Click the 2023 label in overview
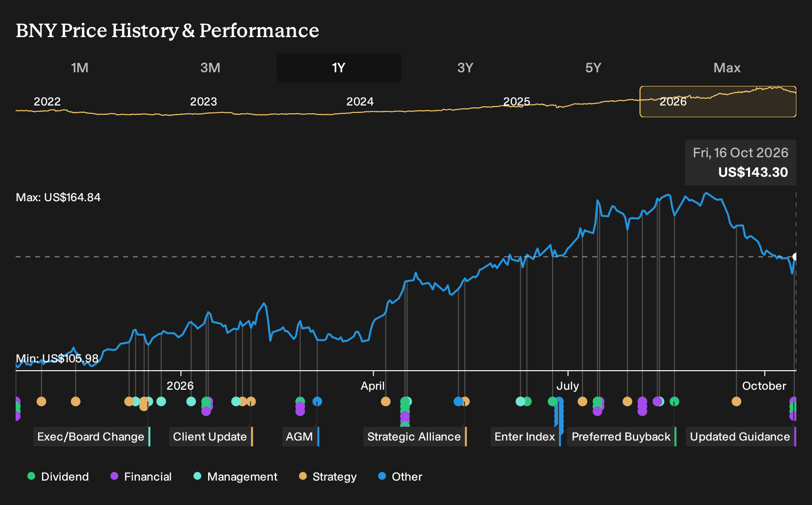 point(203,102)
